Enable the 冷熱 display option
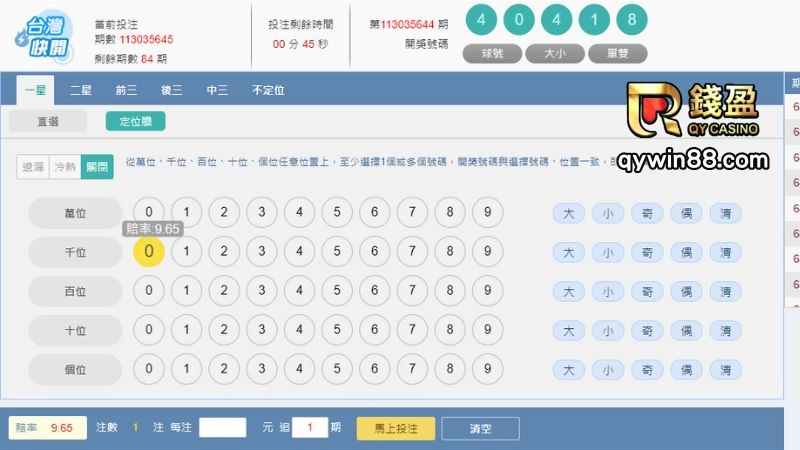Screen dimensions: 800x450 [x=65, y=166]
